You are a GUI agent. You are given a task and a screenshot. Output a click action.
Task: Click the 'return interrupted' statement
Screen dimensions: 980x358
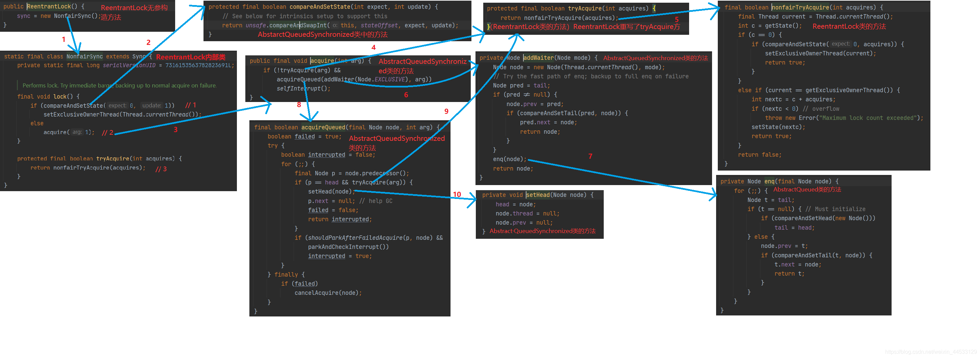pos(339,220)
